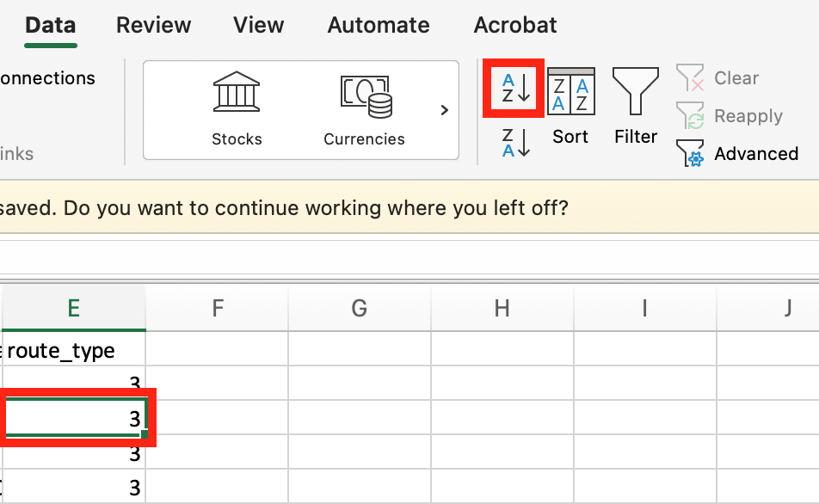The image size is (819, 504).
Task: Open the View ribbon tab
Action: [x=257, y=25]
